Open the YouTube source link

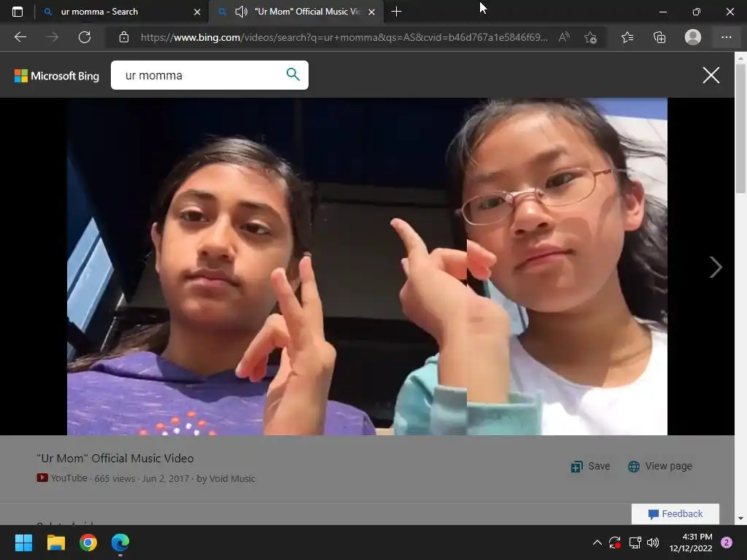click(63, 478)
